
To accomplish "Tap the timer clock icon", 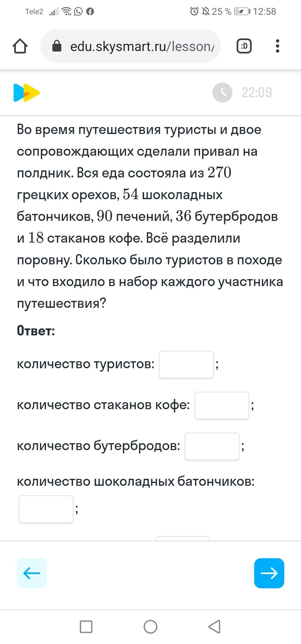I will (x=222, y=92).
